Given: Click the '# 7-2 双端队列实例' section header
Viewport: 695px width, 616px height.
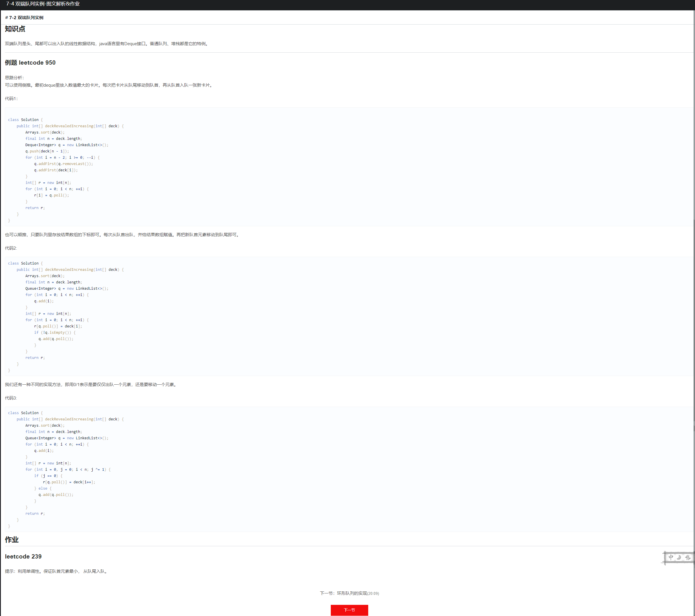Looking at the screenshot, I should [x=24, y=18].
